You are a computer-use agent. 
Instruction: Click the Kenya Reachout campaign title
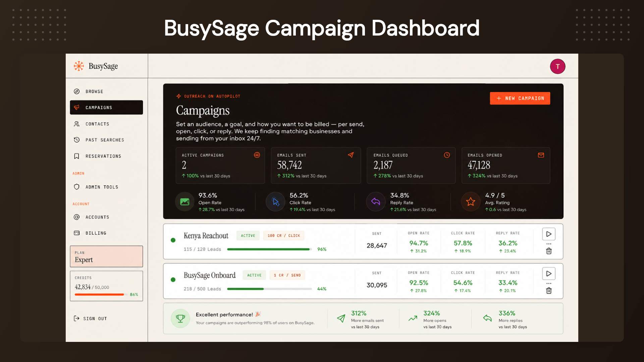(x=206, y=236)
